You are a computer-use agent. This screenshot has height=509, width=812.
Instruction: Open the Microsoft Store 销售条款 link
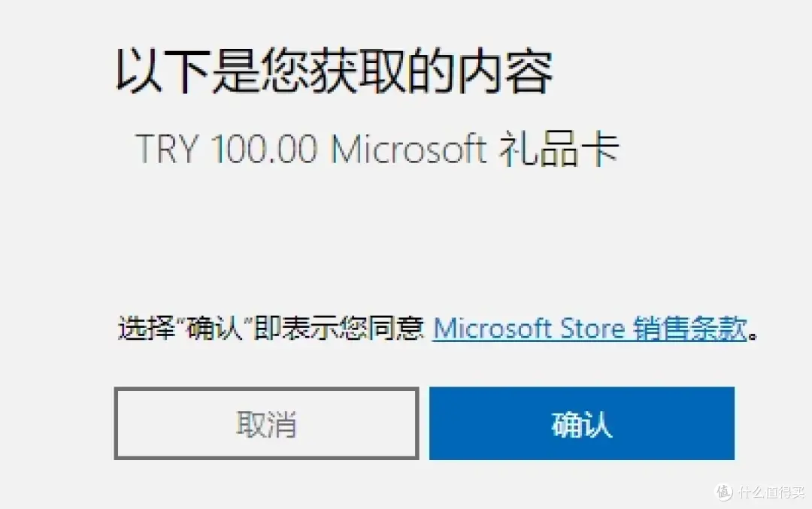tap(590, 329)
